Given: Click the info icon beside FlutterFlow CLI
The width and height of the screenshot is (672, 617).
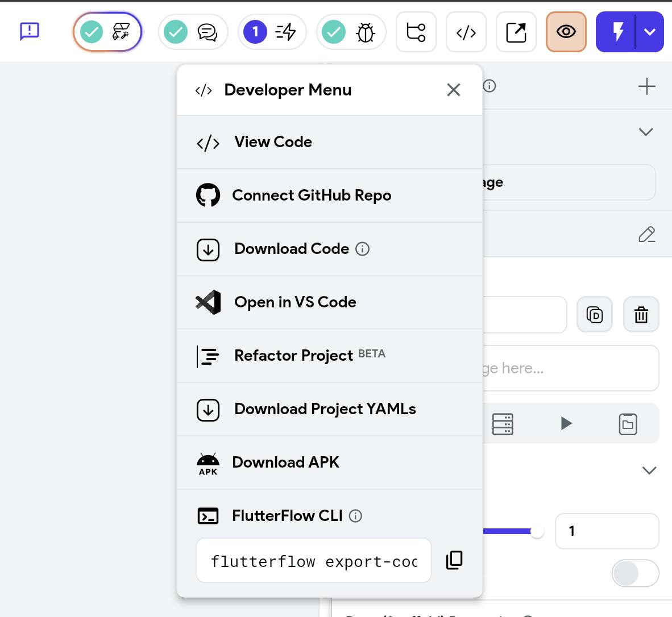Looking at the screenshot, I should click(x=355, y=516).
